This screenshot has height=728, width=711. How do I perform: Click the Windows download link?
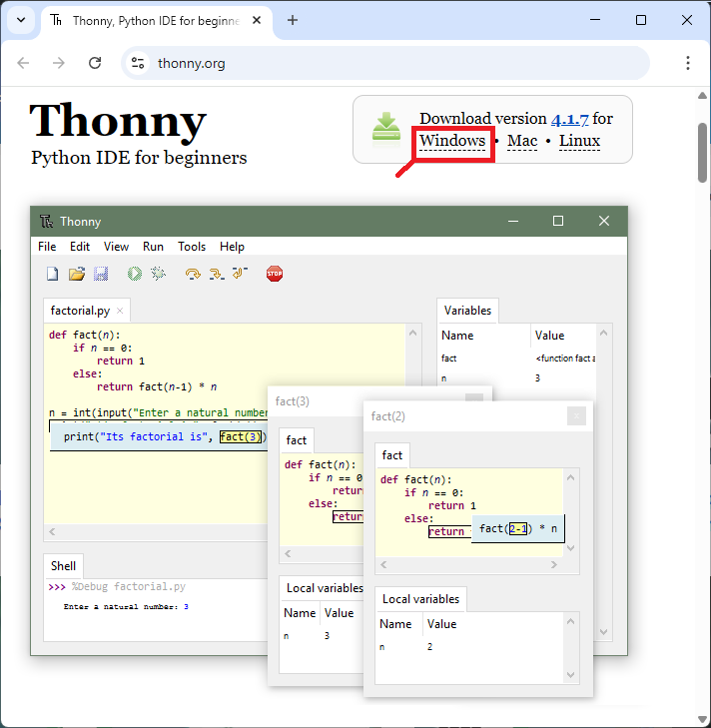tap(452, 141)
